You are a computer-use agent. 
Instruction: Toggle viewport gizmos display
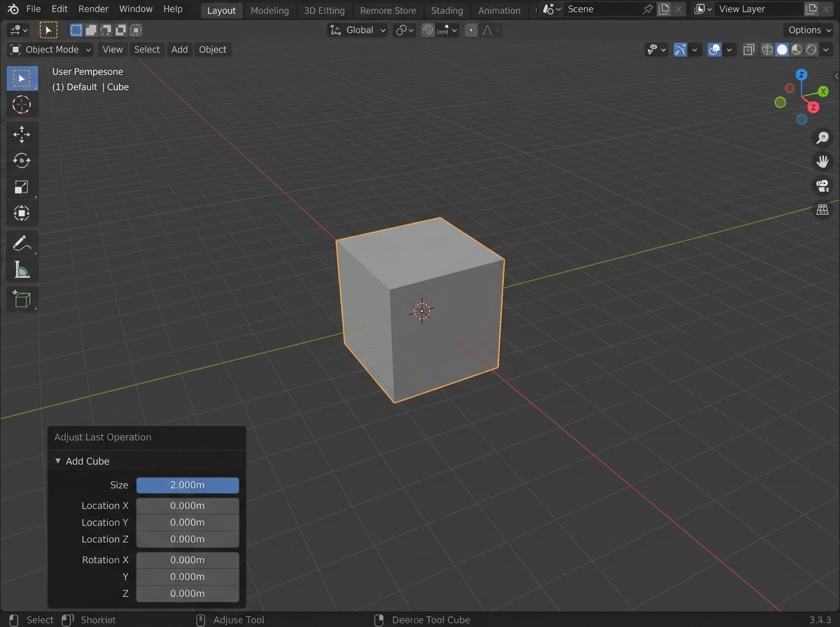click(680, 50)
